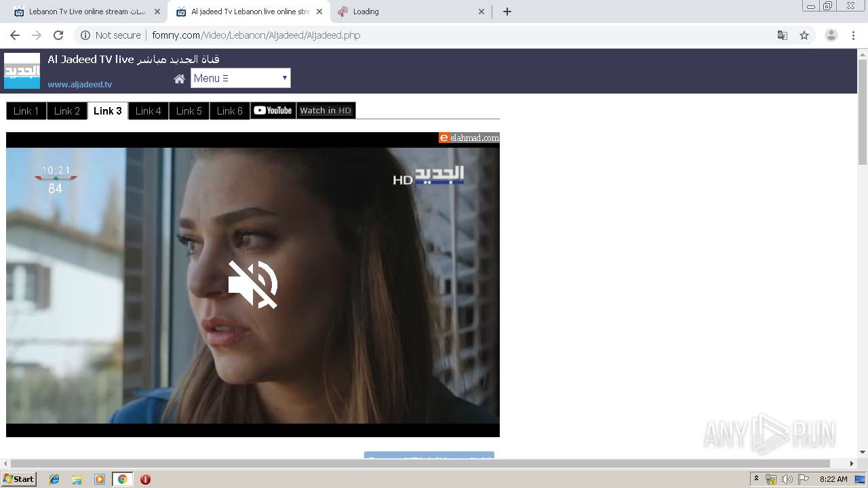868x488 pixels.
Task: Reload the current page
Action: pos(58,35)
